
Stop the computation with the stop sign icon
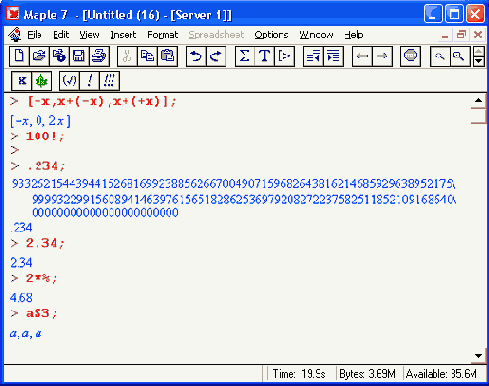(410, 56)
